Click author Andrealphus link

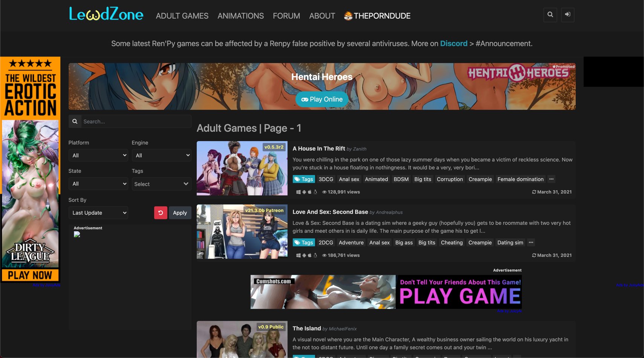(389, 212)
